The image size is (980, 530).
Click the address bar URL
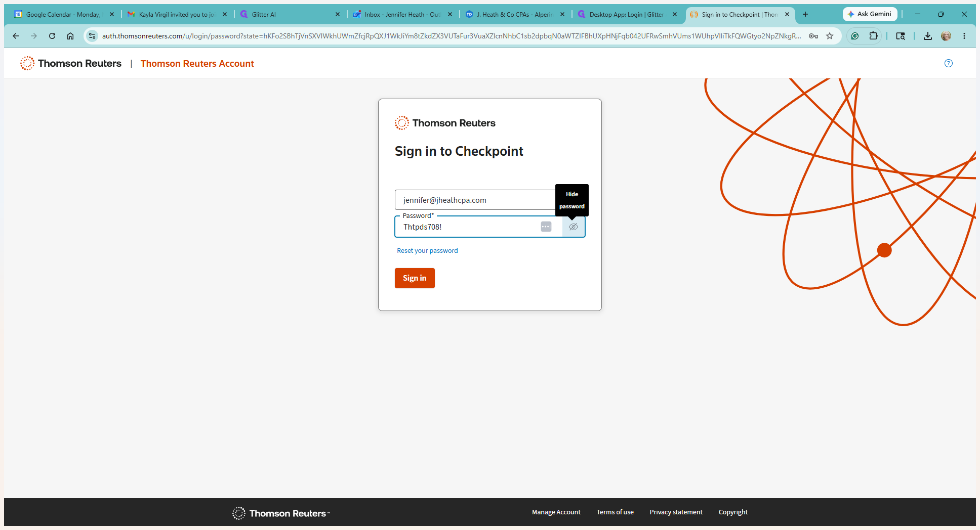[451, 36]
